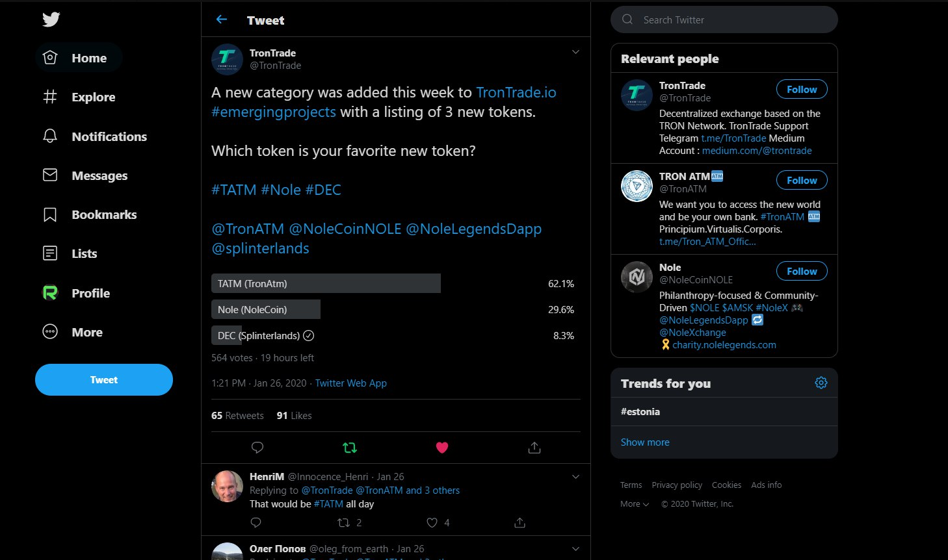The height and width of the screenshot is (560, 948).
Task: Open the Trends settings gear icon
Action: (821, 383)
